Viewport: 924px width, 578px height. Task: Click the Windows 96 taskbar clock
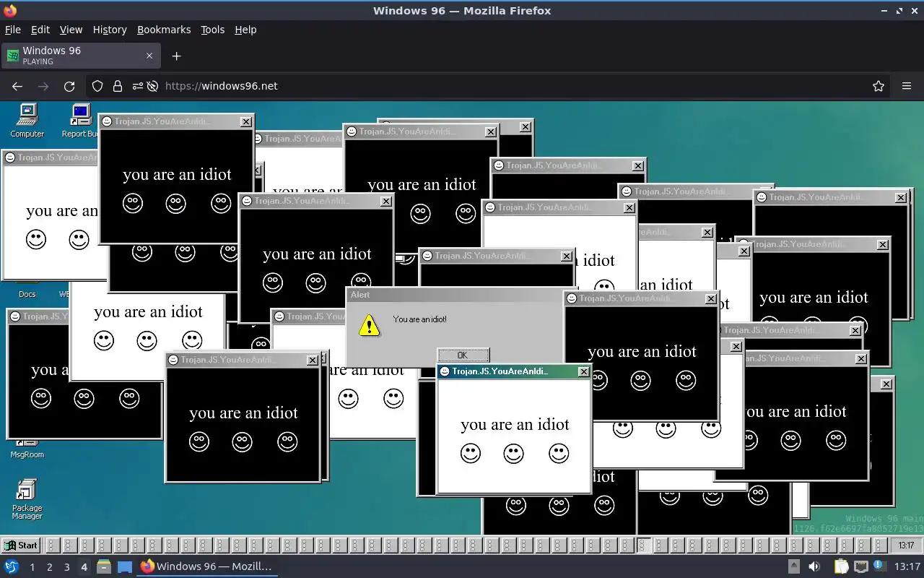[x=907, y=545]
